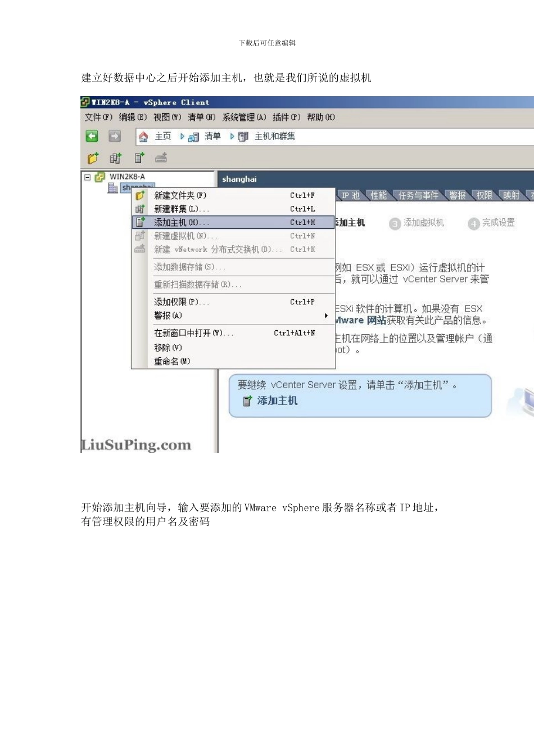Click the shanghai panel title header
The image size is (534, 756).
pos(239,179)
